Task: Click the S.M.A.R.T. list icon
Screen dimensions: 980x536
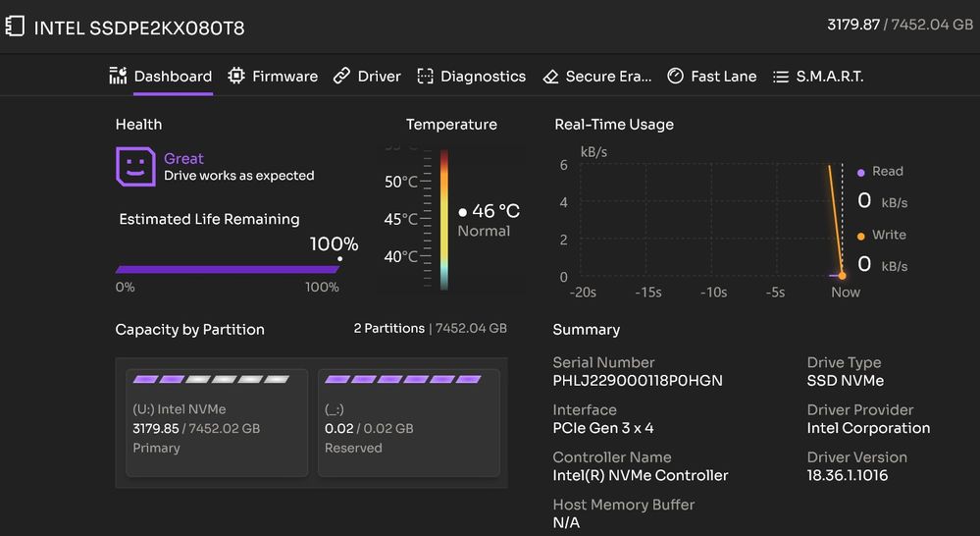Action: tap(781, 77)
